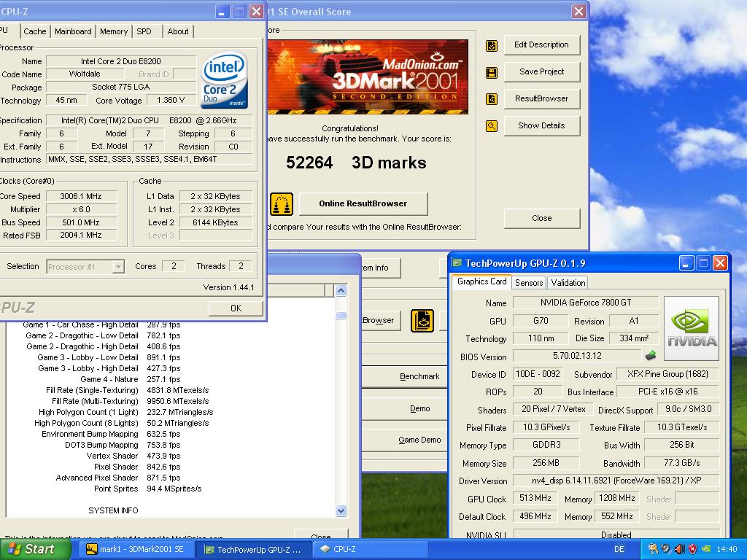Click the Demo button in 3DMark
This screenshot has width=747, height=560.
pyautogui.click(x=405, y=408)
